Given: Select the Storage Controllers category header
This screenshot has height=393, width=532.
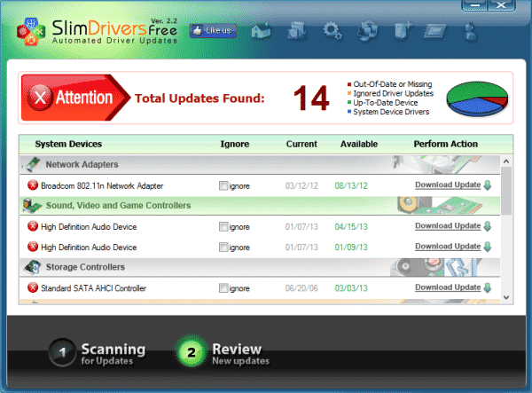Looking at the screenshot, I should pos(260,267).
